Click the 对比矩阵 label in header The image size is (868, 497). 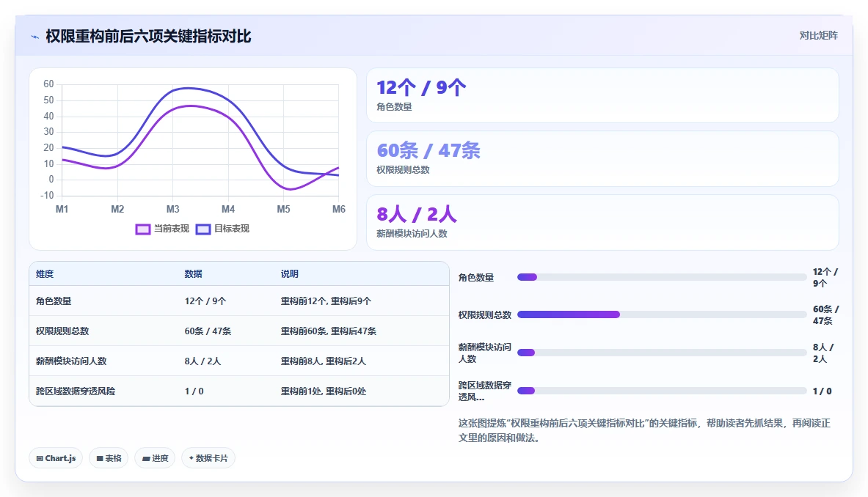tap(818, 35)
